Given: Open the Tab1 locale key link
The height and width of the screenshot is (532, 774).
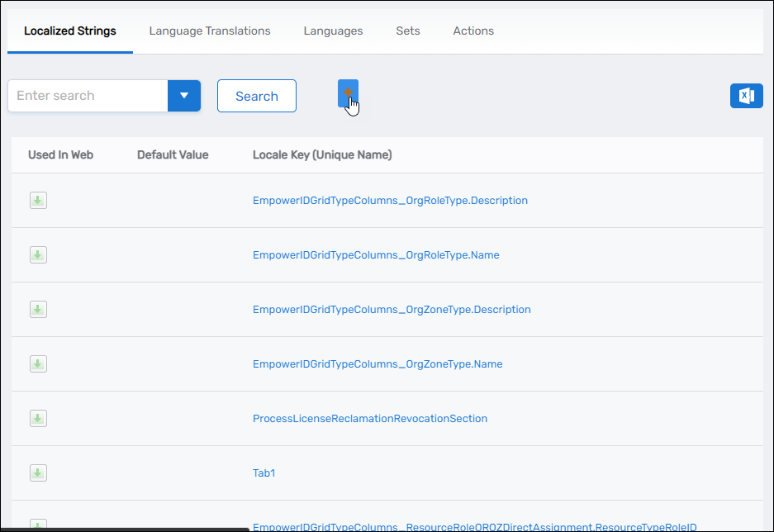Looking at the screenshot, I should click(264, 473).
